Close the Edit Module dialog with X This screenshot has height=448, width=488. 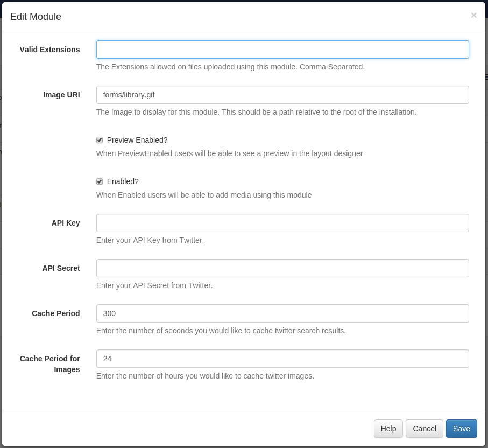point(473,15)
